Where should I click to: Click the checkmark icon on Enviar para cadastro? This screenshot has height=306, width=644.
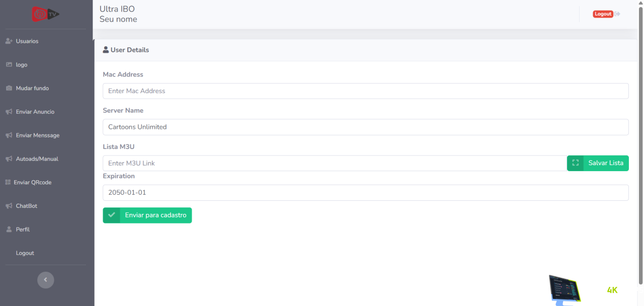pos(111,215)
